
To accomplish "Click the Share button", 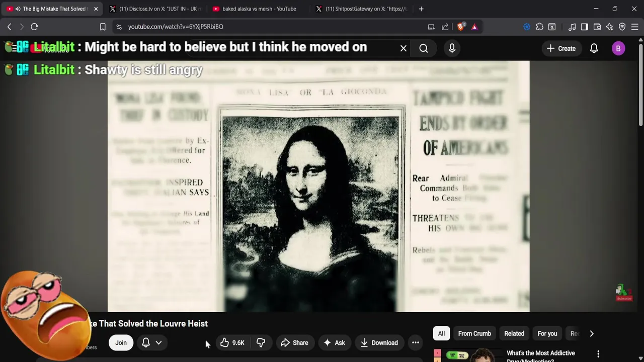I will coord(294,343).
